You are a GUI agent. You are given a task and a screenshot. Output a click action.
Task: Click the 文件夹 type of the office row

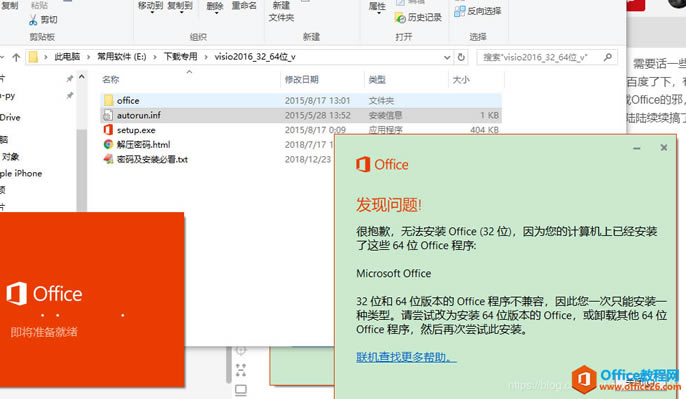381,101
